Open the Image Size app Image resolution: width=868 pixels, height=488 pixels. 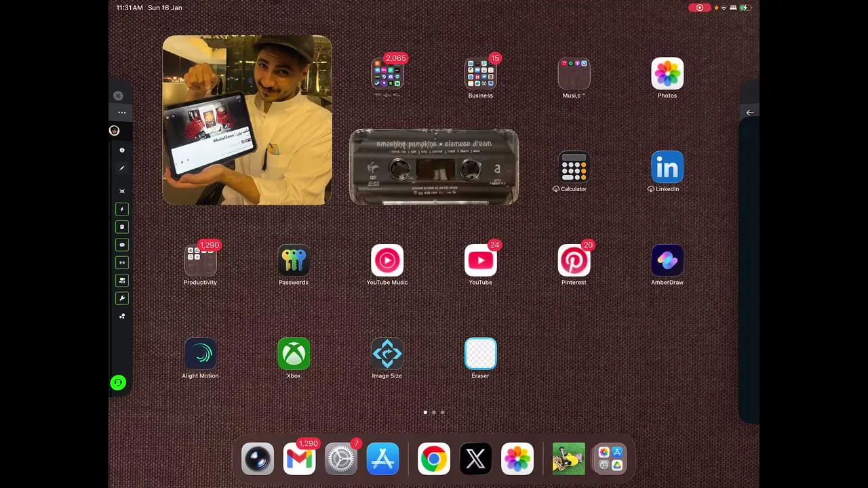[387, 354]
